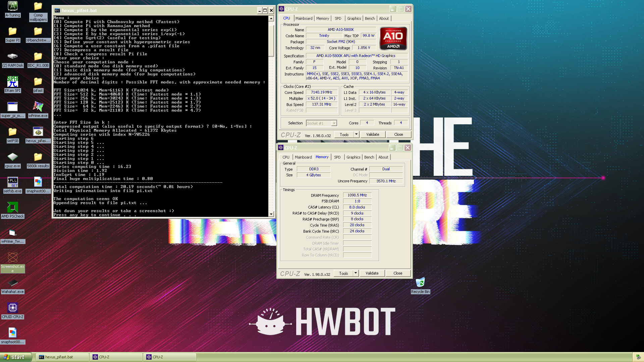Open SPD tab in lower CPU-Z window
Image resolution: width=644 pixels, height=362 pixels.
[x=337, y=157]
